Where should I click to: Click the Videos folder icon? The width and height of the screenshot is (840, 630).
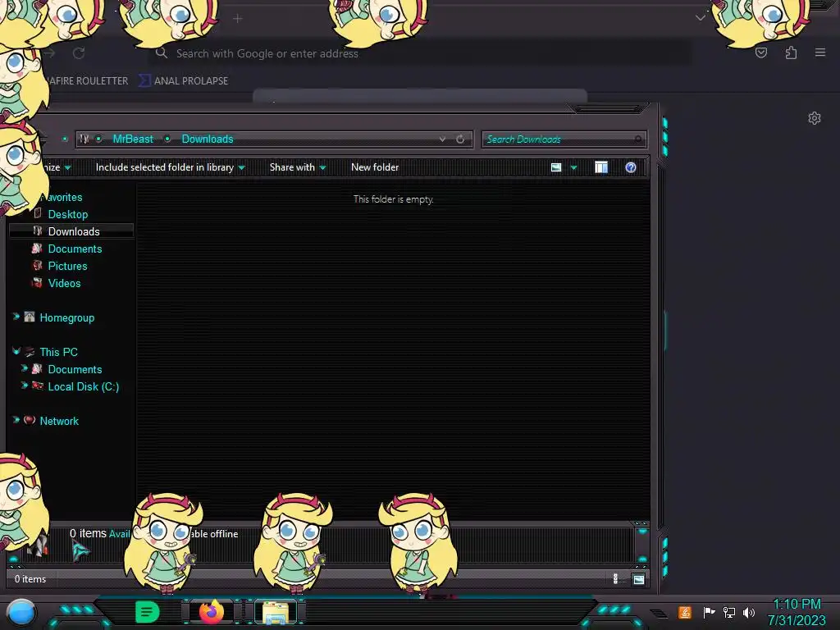(37, 282)
